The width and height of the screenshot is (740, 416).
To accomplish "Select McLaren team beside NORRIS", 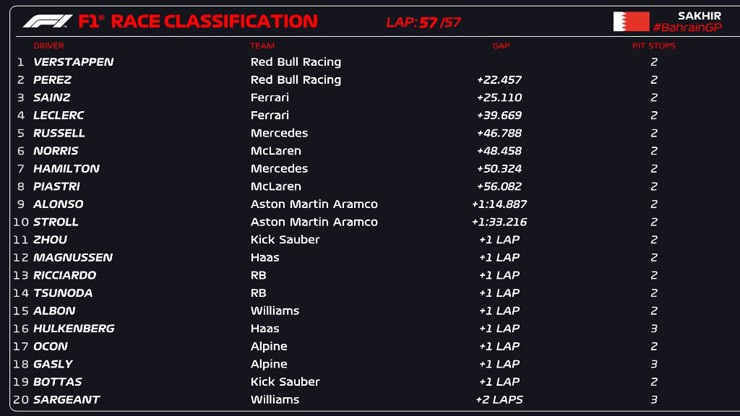I will (x=275, y=151).
